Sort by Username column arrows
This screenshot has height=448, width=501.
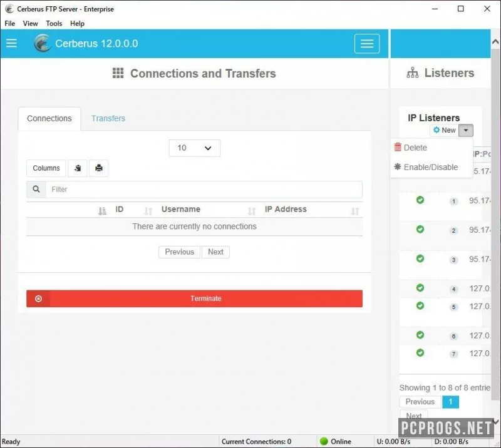(x=252, y=211)
